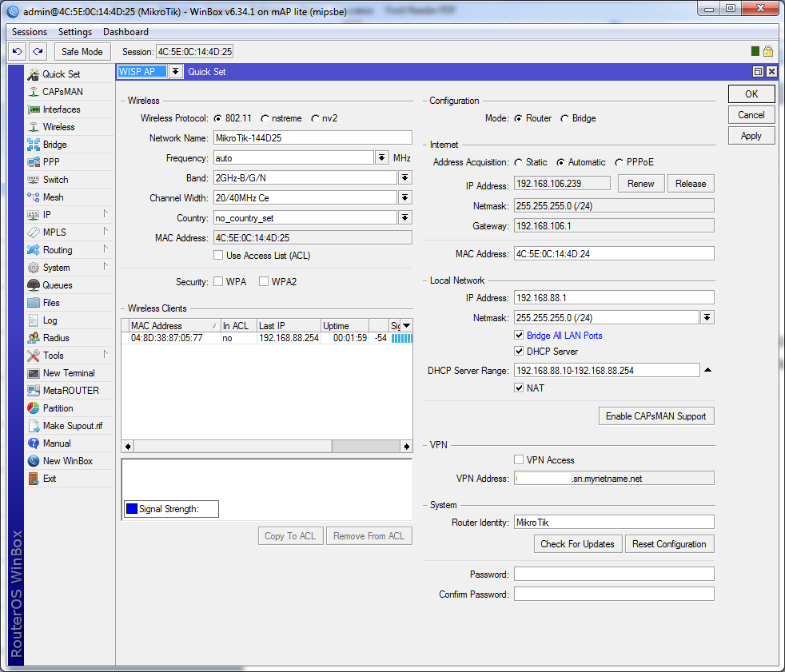Uncheck the DHCP Server checkbox
This screenshot has width=785, height=672.
tap(520, 352)
